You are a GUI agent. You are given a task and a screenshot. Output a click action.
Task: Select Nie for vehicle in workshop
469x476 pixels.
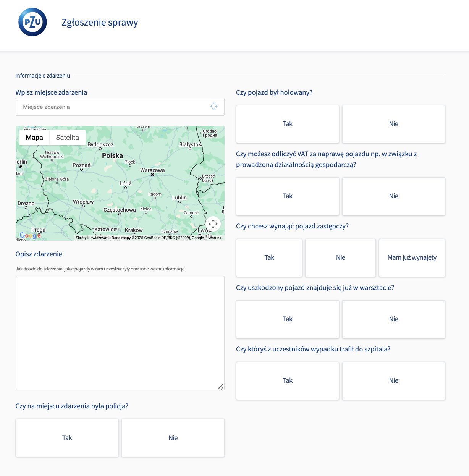coord(393,319)
